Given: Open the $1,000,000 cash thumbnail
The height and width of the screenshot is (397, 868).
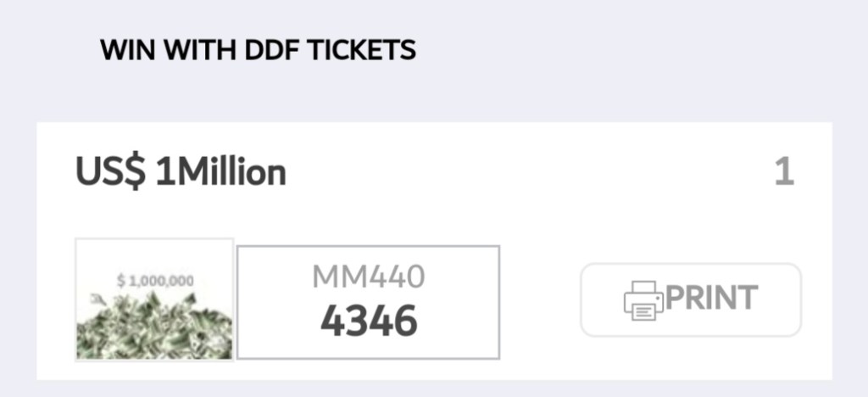Looking at the screenshot, I should pos(154,299).
